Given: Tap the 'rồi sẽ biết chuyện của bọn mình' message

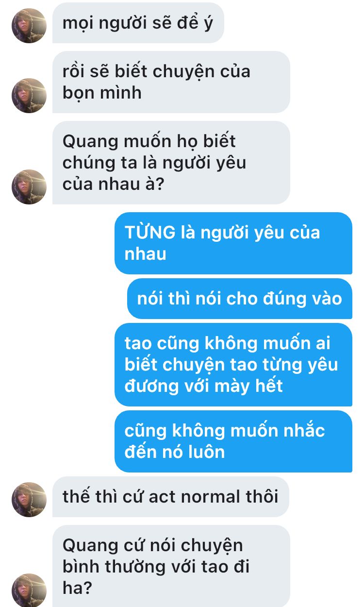Looking at the screenshot, I should (x=171, y=82).
